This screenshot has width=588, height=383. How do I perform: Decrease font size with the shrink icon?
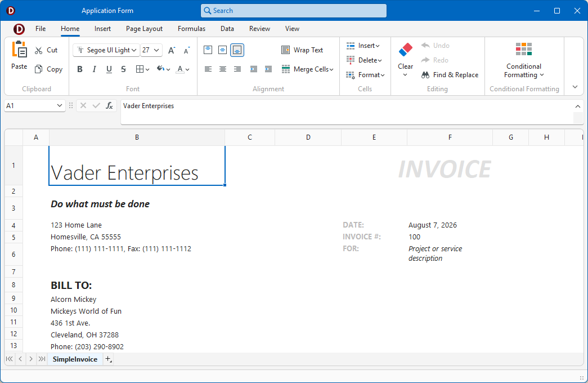coord(187,50)
